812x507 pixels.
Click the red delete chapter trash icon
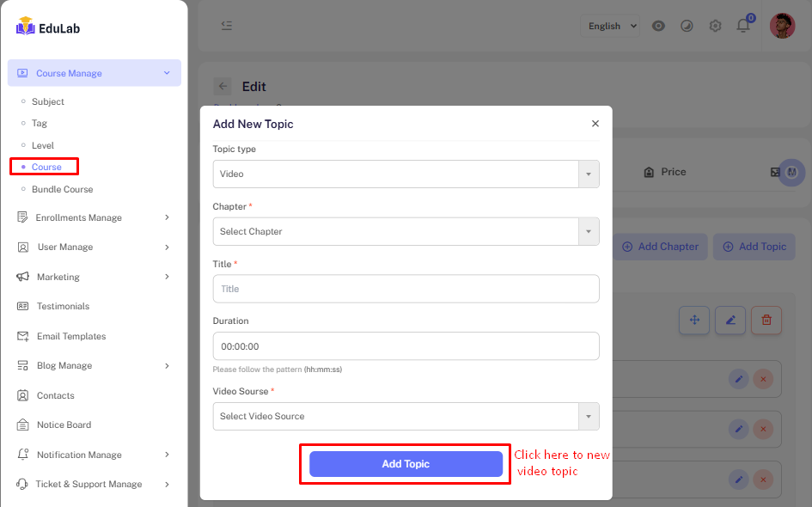pos(766,321)
